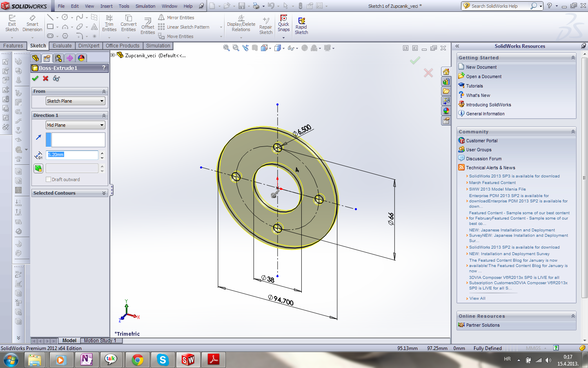This screenshot has width=588, height=368.
Task: Select the Smart Dimension tool
Action: [32, 23]
